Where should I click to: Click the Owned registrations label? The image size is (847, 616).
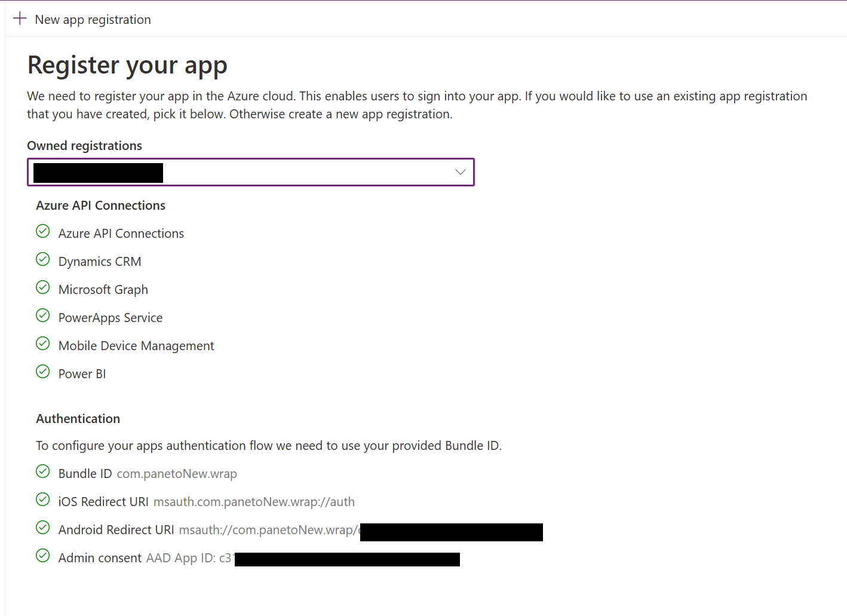(85, 146)
